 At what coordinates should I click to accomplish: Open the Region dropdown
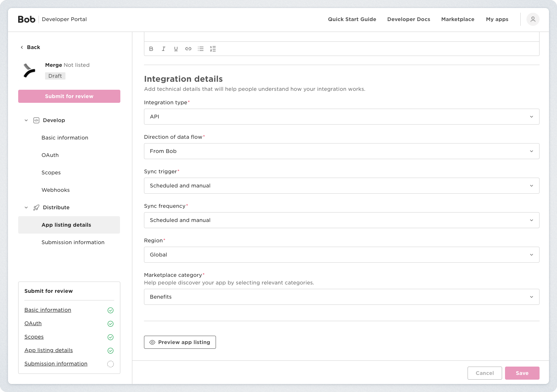click(342, 255)
